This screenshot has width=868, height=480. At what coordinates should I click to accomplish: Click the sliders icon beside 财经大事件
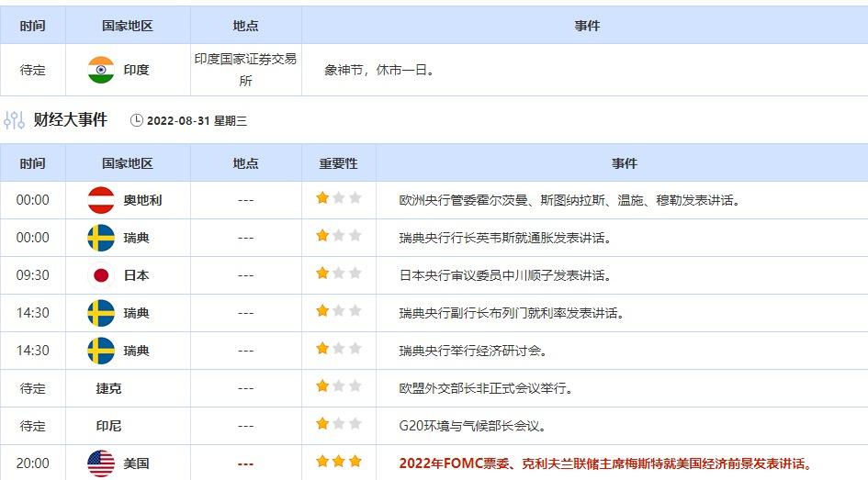point(15,120)
